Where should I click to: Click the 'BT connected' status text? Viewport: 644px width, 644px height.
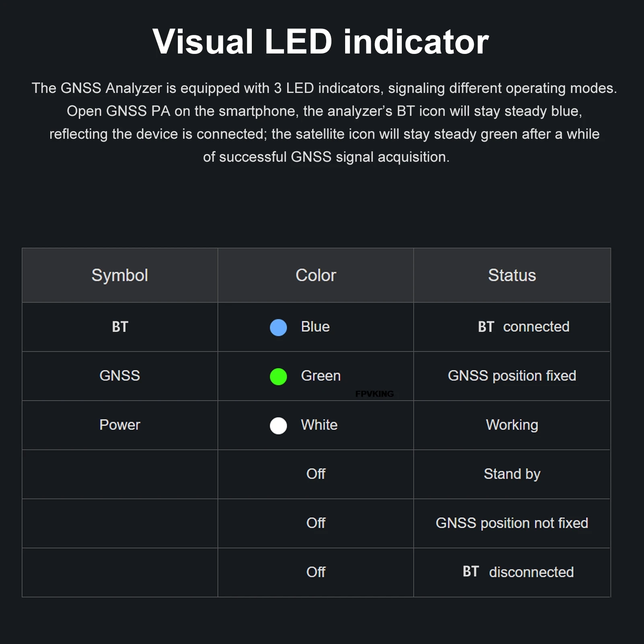pos(524,327)
